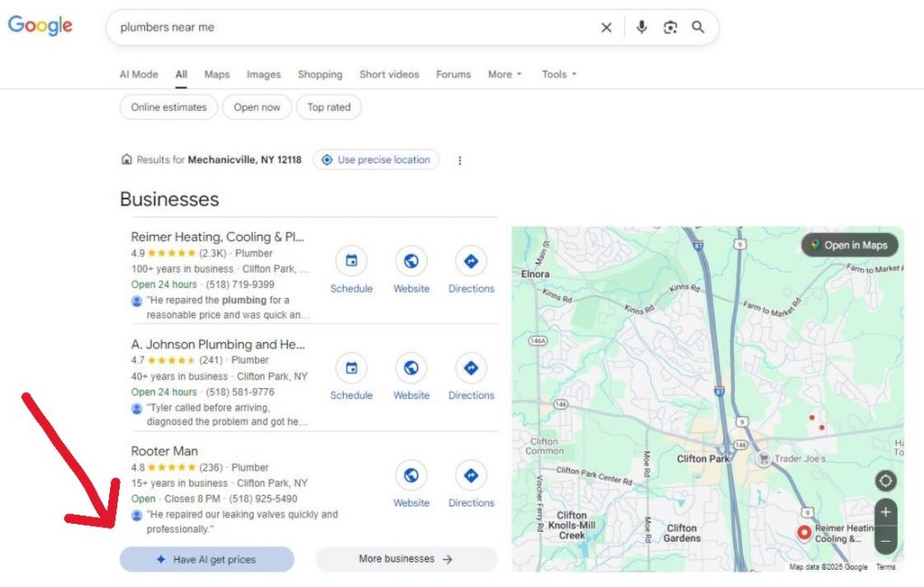The image size is (924, 587).
Task: Run the search using the magnifier icon
Action: coord(698,27)
